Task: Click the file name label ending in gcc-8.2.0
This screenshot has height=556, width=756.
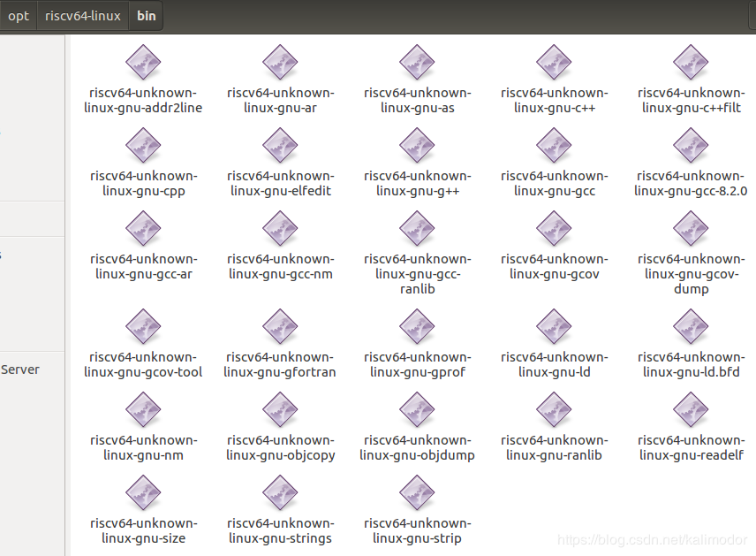Action: click(x=691, y=183)
